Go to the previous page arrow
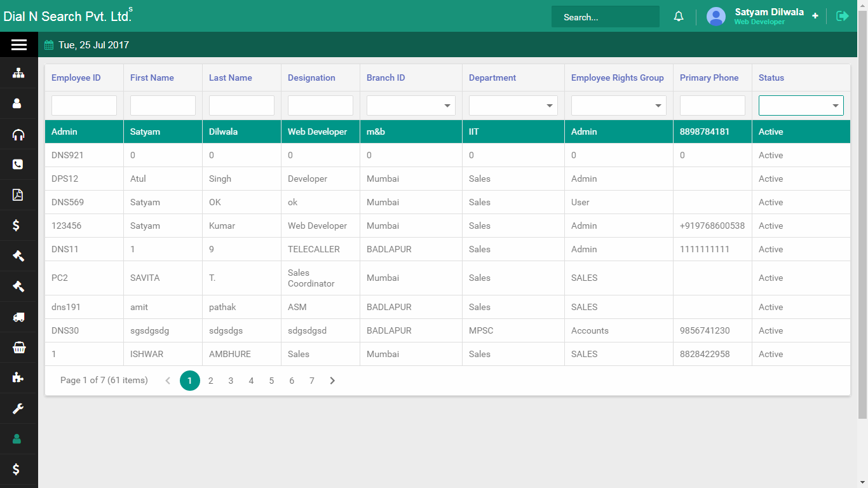This screenshot has height=488, width=868. (168, 381)
